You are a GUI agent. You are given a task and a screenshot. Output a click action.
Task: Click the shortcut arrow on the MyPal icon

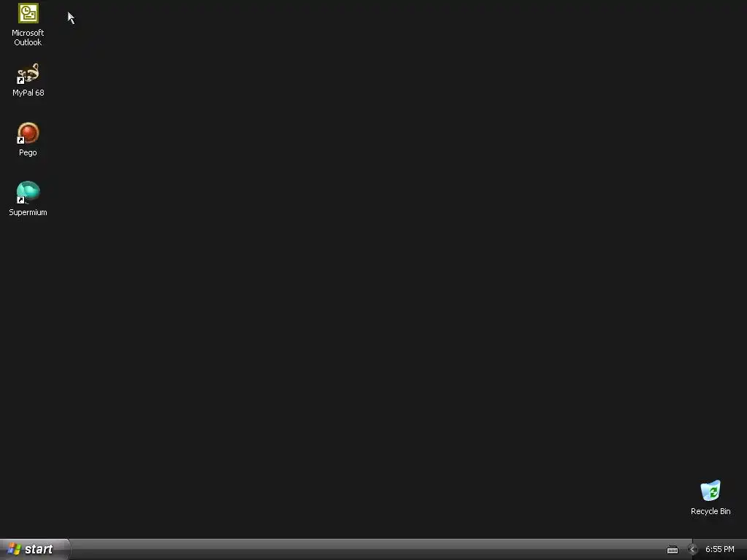point(20,80)
